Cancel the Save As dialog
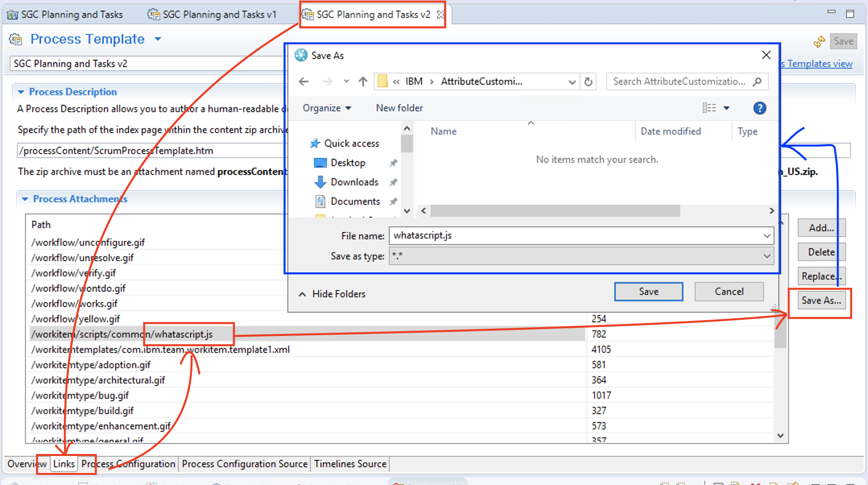The height and width of the screenshot is (485, 868). click(x=729, y=291)
